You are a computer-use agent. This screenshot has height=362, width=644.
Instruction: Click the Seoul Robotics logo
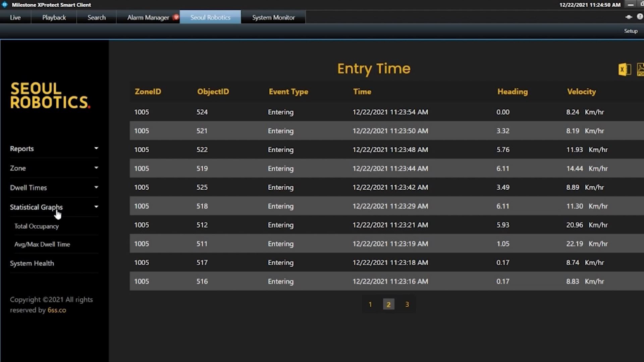click(50, 96)
